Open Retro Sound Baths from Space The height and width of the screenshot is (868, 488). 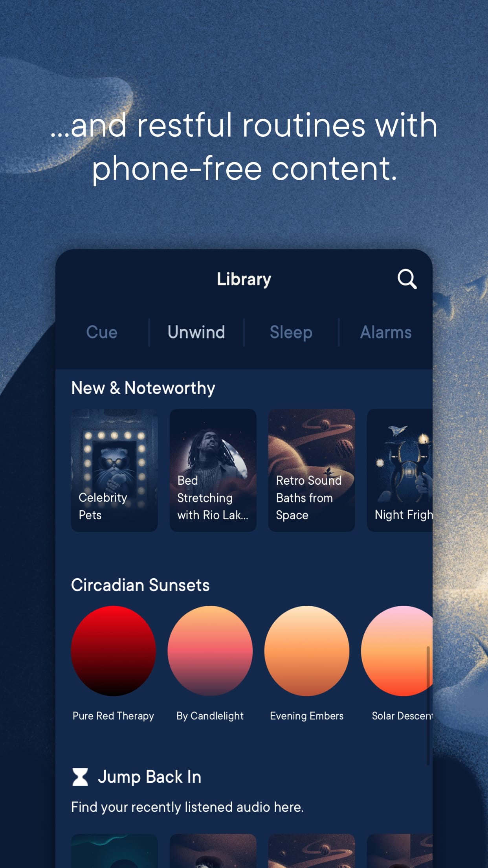pos(312,470)
